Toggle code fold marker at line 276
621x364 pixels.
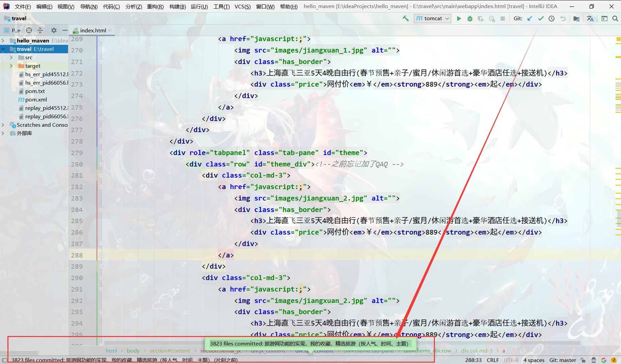click(x=101, y=119)
